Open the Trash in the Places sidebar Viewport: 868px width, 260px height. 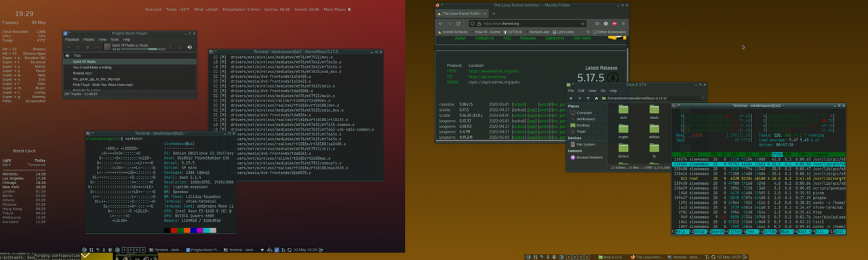coord(582,131)
